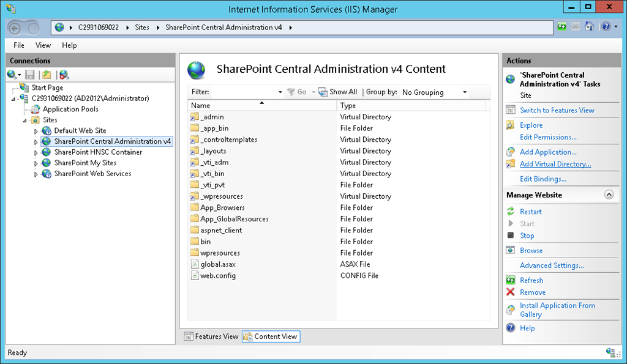
Task: Collapse the Manage Website section
Action: coord(609,195)
